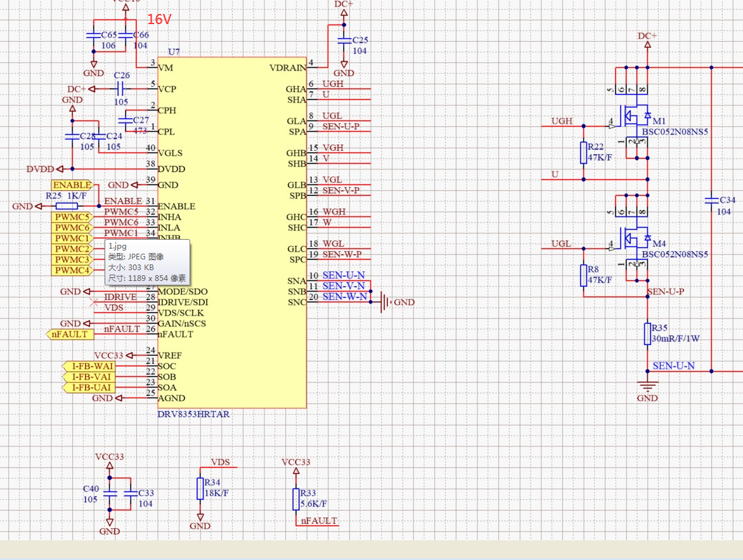Select capacitor C26 on the VCP line
Viewport: 743px width, 560px height.
point(120,89)
